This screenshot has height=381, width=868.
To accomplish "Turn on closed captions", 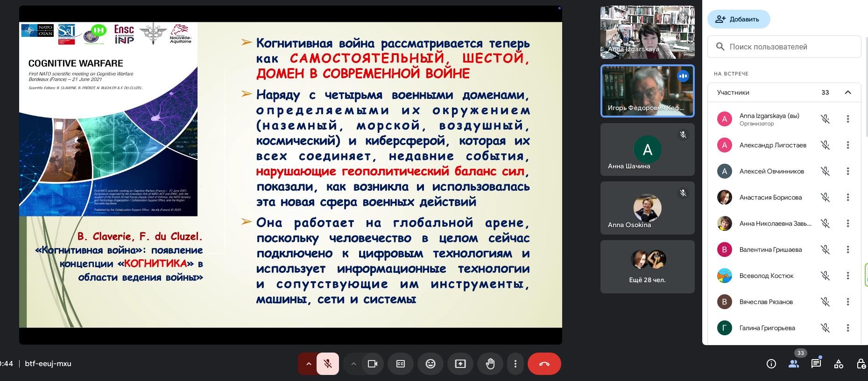I will [401, 364].
